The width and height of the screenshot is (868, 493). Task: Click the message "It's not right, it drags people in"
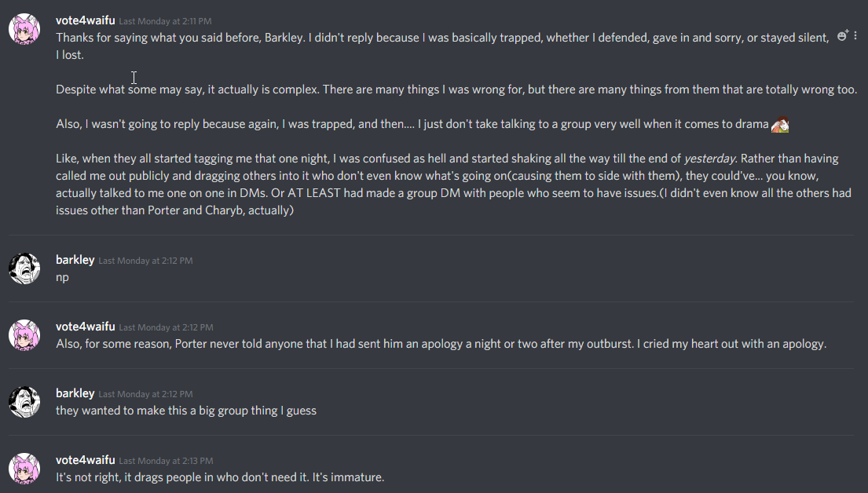point(219,477)
